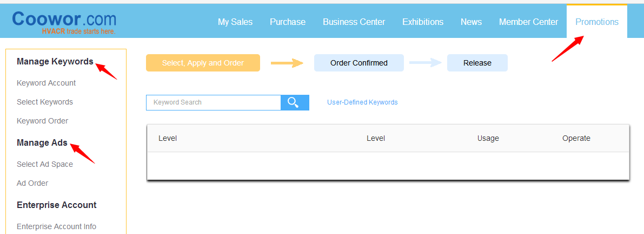Select the News menu item
The height and width of the screenshot is (234, 644).
coord(471,22)
